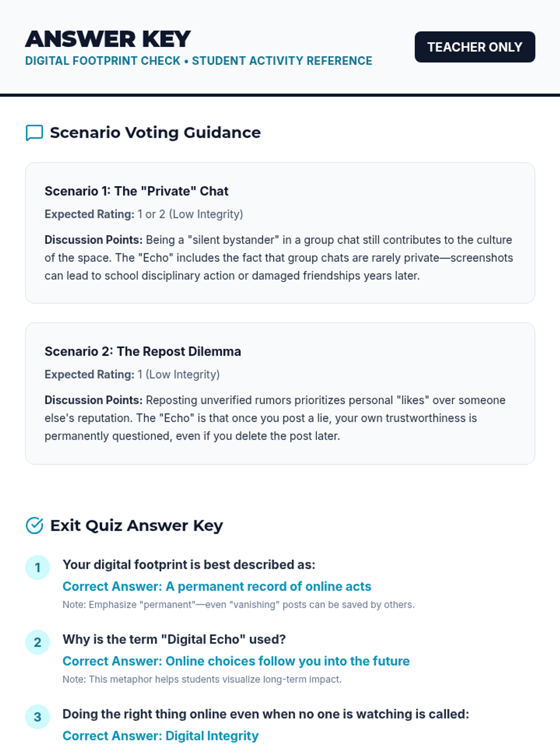Click the Scenario 2: The Repost Dilemma heading
Viewport: 560px width, 747px height.
pos(143,352)
